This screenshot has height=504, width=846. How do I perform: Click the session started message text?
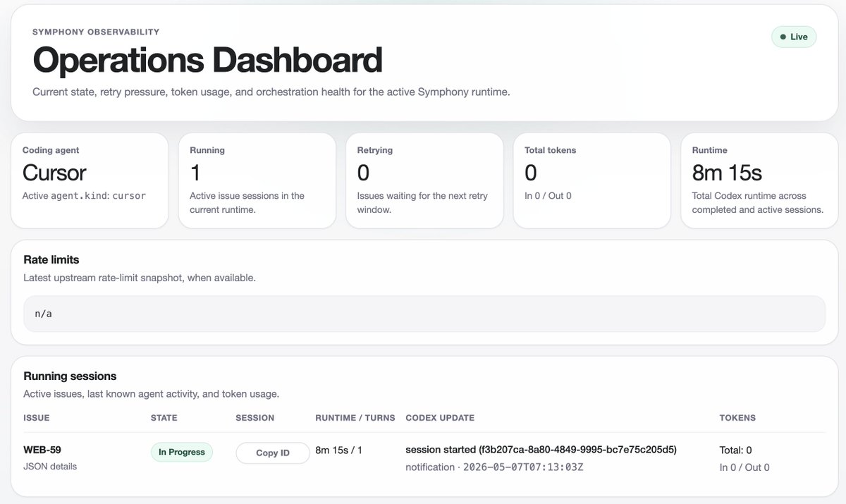point(541,450)
